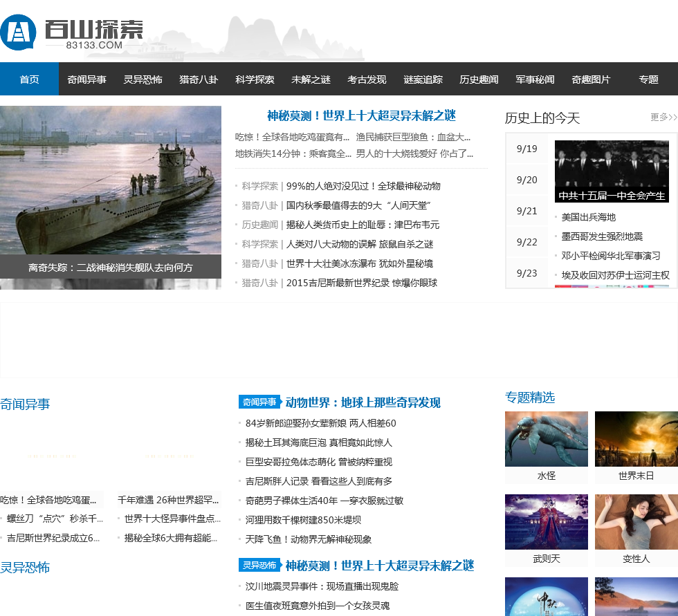
Task: Open article 揭秘人类货币史上的耻辱：津巴布韦元
Action: pos(363,225)
